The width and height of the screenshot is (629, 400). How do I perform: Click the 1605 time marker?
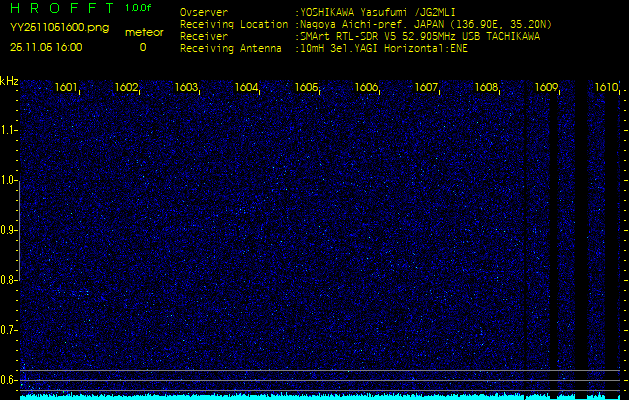[x=307, y=88]
